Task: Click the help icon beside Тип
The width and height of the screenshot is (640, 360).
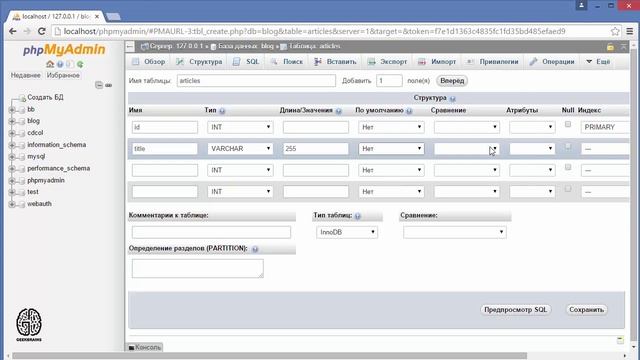Action: tap(222, 111)
